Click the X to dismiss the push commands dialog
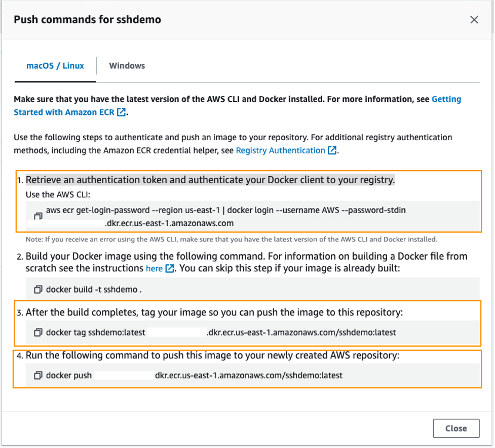 click(x=474, y=20)
